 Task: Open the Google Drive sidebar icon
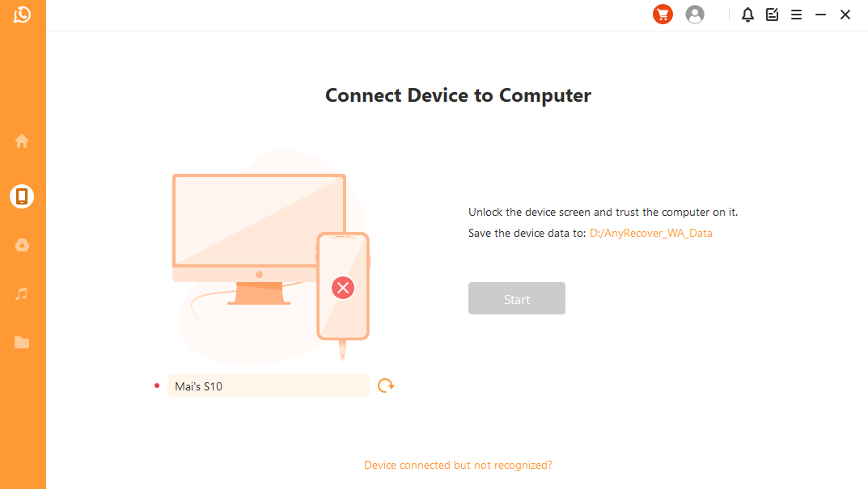[x=22, y=245]
